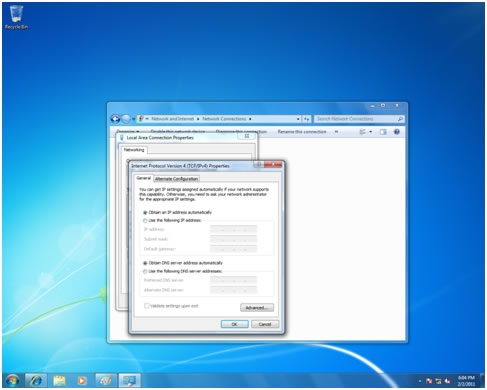This screenshot has width=487, height=390.
Task: Open recent pages dropdown beside navigation arrows
Action: (133, 119)
